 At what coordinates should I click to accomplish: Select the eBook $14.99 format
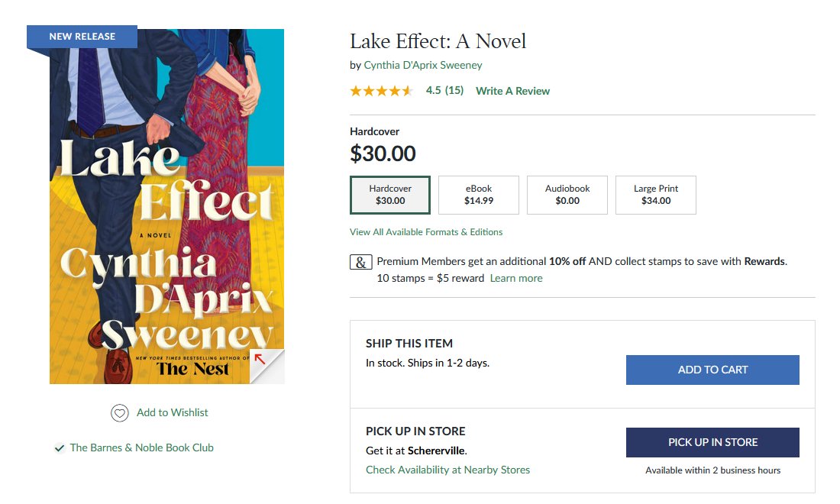click(479, 195)
